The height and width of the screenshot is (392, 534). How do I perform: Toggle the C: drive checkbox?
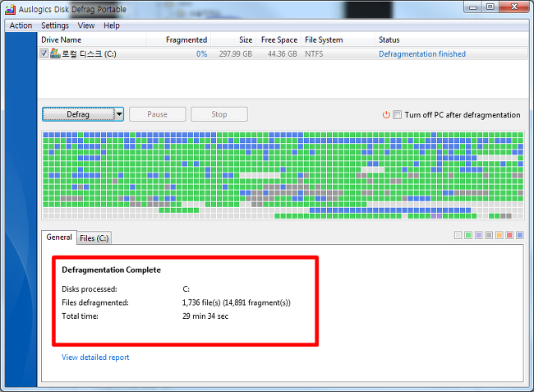coord(44,53)
